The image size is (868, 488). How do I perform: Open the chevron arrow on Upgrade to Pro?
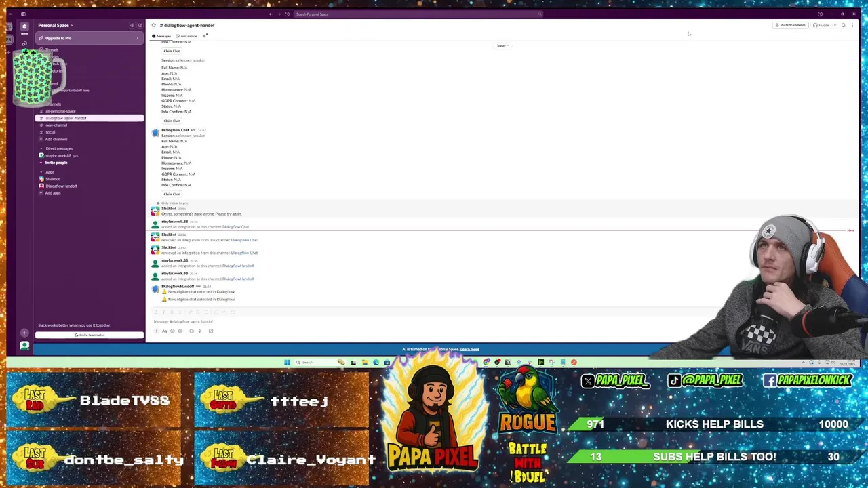click(137, 38)
